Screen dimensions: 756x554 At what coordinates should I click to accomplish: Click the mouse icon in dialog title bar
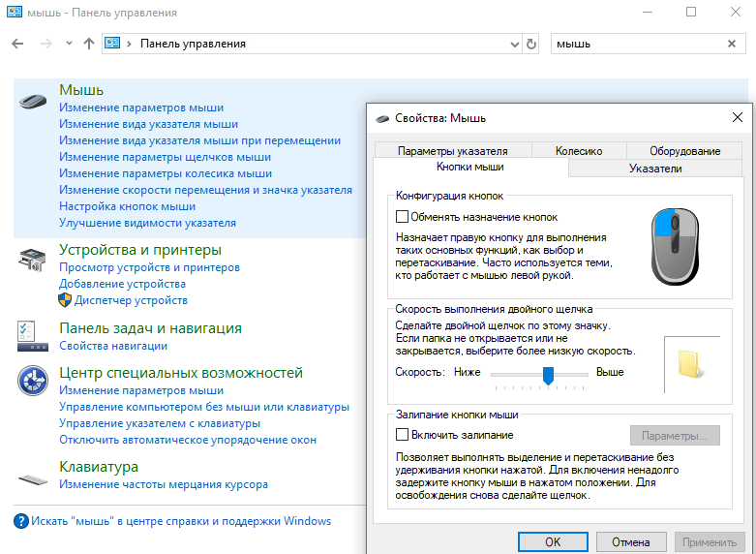click(382, 118)
